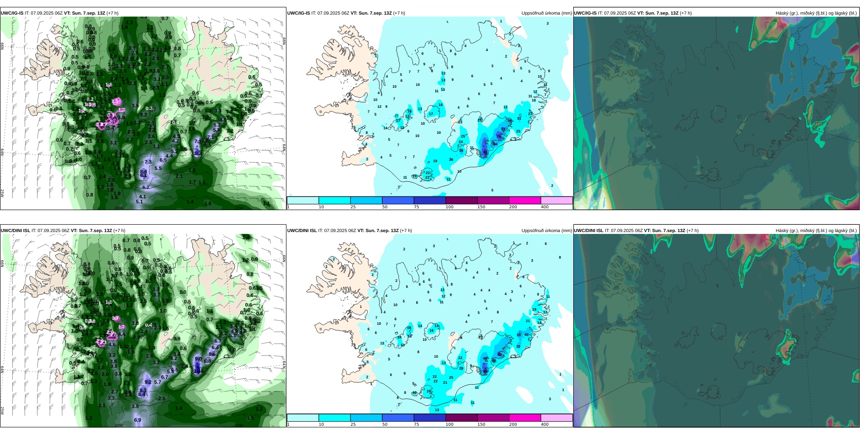Select the UWC/IG-IS title above the wind map
Screen dimensions: 868x434
pos(59,13)
